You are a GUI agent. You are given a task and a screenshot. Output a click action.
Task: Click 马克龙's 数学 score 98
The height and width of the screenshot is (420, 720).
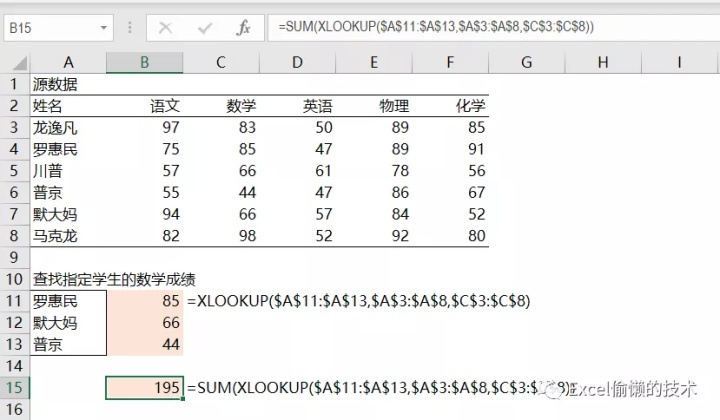221,236
